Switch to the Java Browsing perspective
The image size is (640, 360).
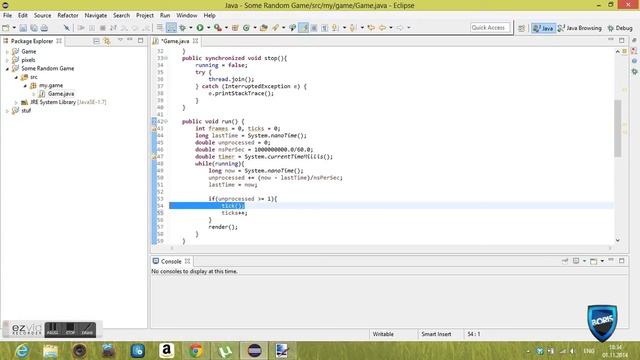coord(580,28)
